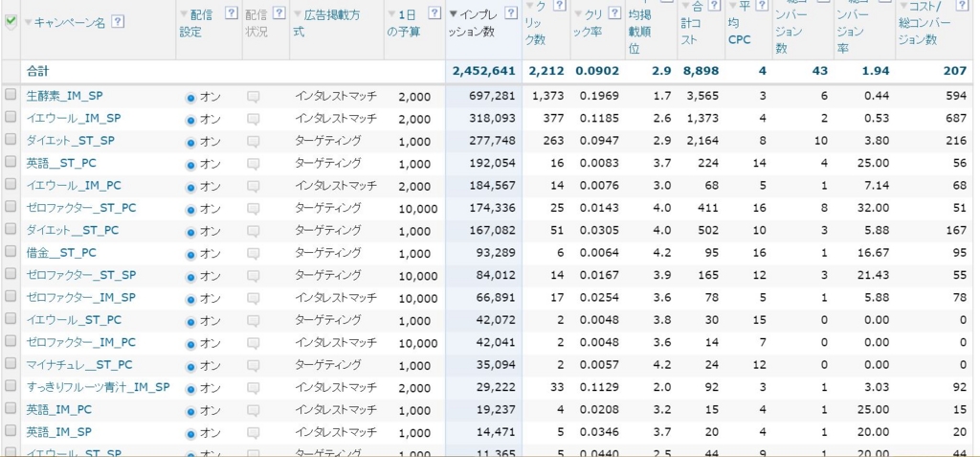The image size is (980, 457).
Task: Open help icon beside 配信設定 header
Action: point(232,13)
